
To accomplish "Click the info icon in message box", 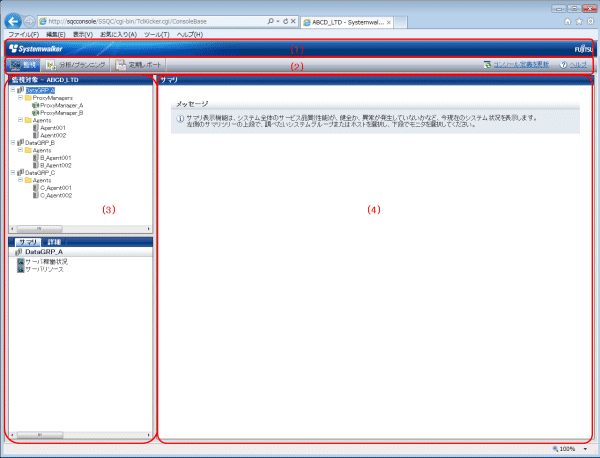I will pos(180,119).
